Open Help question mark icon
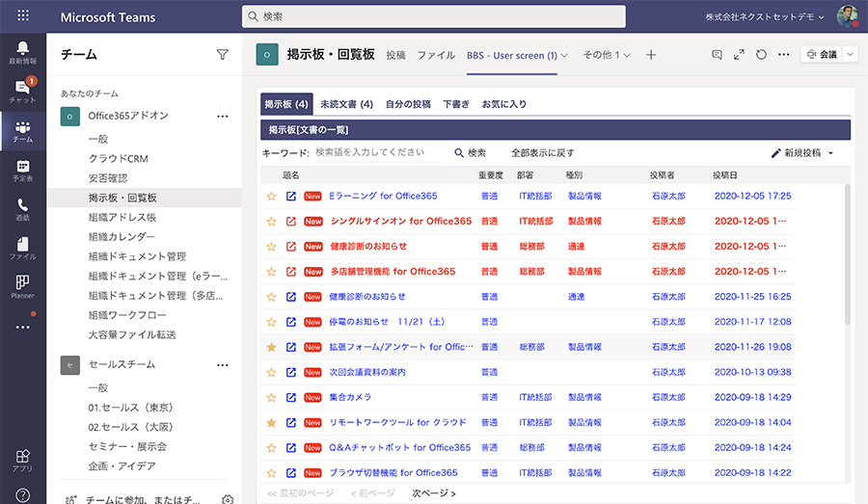The width and height of the screenshot is (868, 504). 23,495
